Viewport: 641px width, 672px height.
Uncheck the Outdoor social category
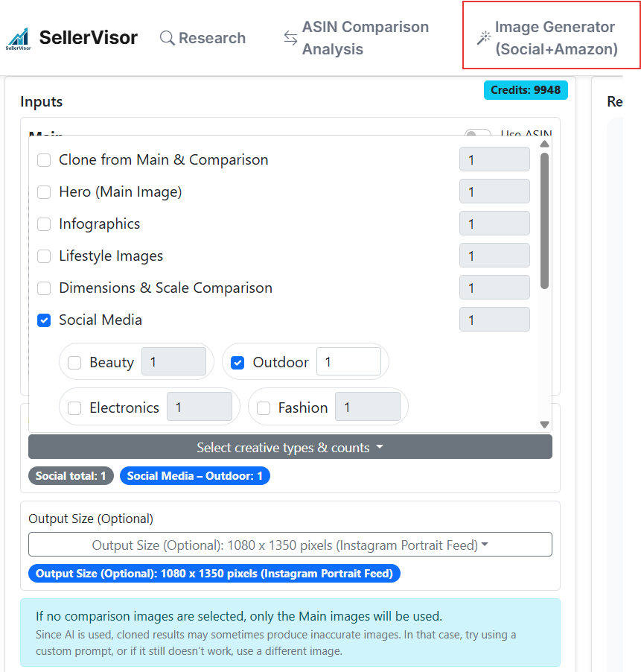pyautogui.click(x=237, y=363)
